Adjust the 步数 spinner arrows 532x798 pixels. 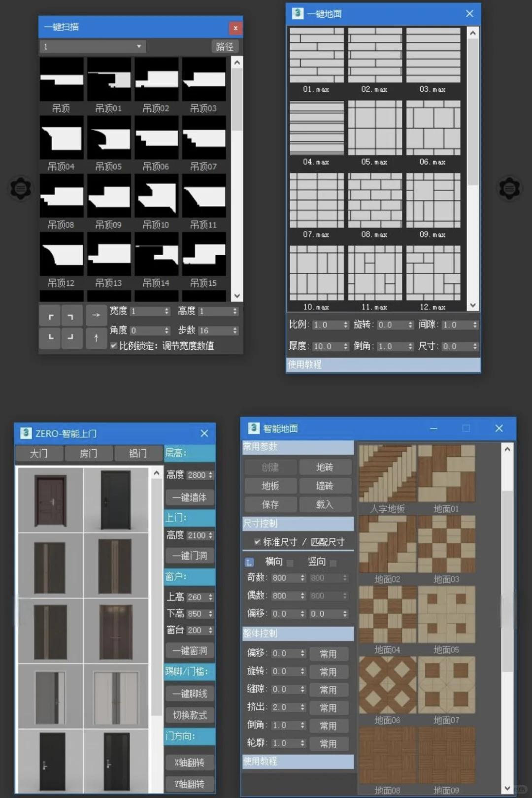point(235,331)
